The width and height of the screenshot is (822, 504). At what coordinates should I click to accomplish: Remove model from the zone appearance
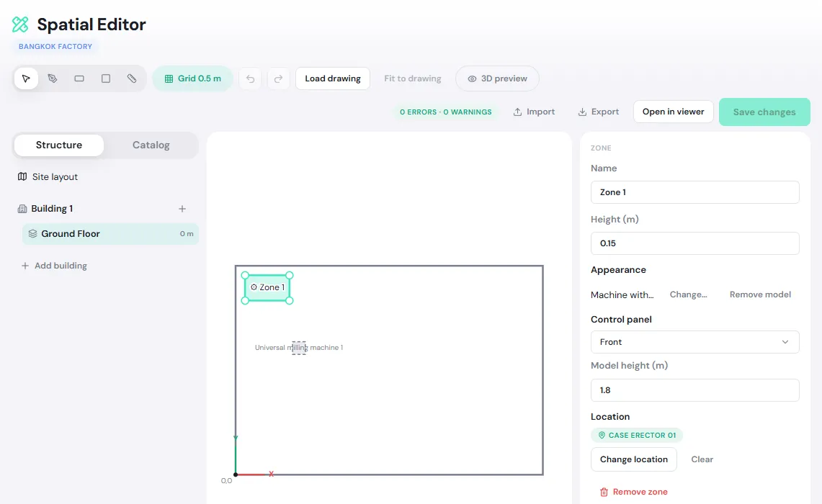click(x=760, y=294)
